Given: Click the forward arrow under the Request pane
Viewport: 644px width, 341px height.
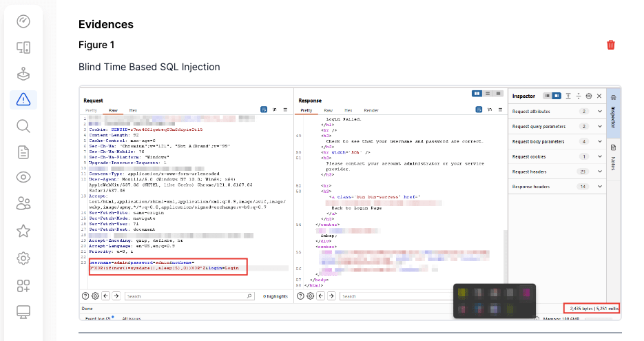Looking at the screenshot, I should 116,296.
